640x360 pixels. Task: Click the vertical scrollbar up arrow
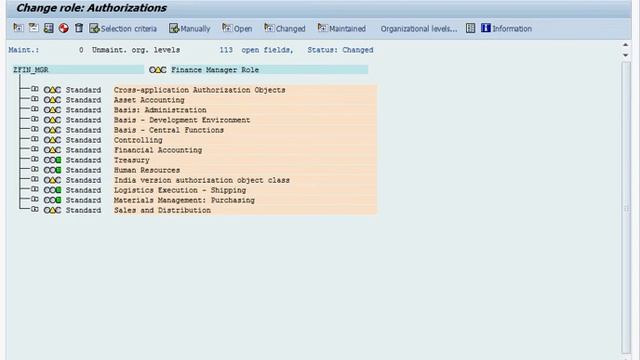(626, 44)
